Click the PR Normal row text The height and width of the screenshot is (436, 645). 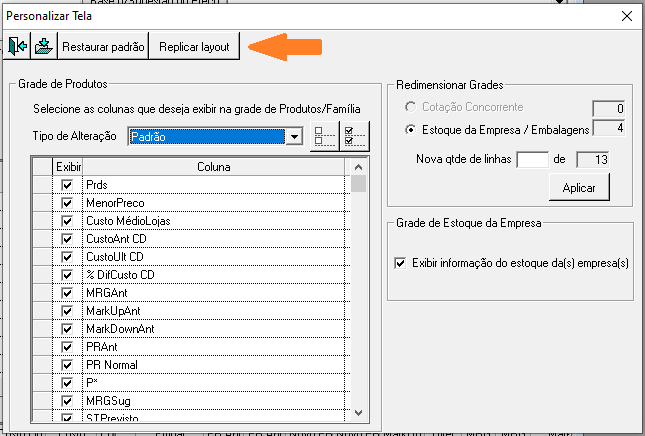tap(112, 365)
